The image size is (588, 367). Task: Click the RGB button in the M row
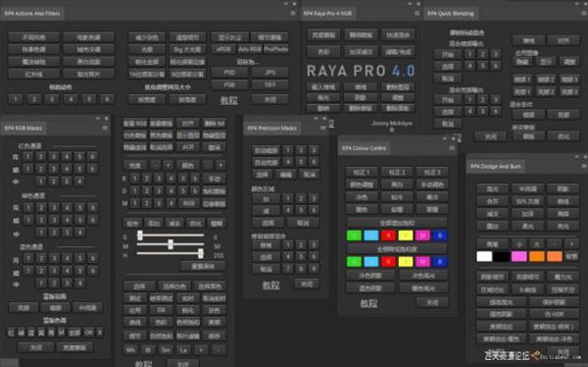coord(188,203)
